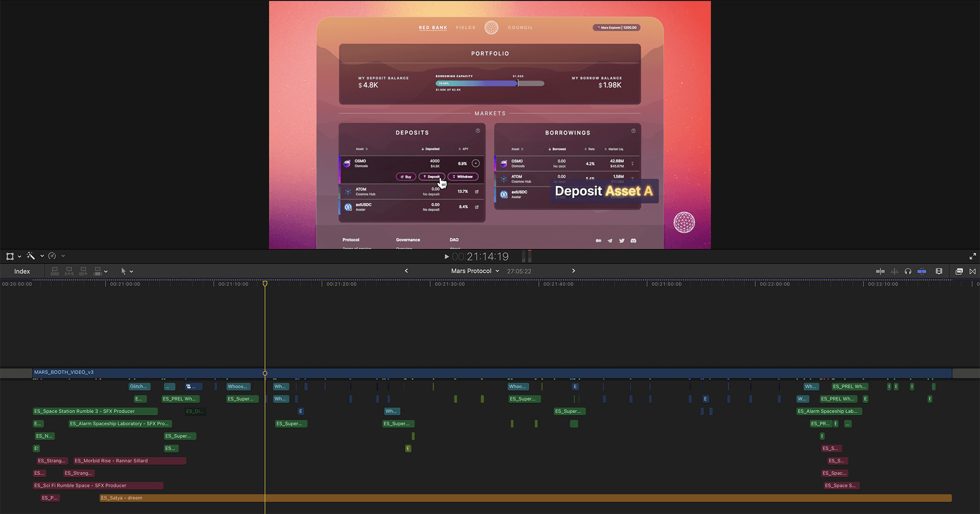980x514 pixels.
Task: Select the ES_N... clip
Action: tap(44, 436)
